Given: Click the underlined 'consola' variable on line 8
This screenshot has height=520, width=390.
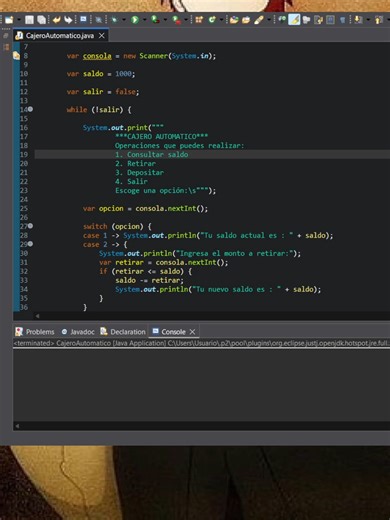Looking at the screenshot, I should coord(97,56).
